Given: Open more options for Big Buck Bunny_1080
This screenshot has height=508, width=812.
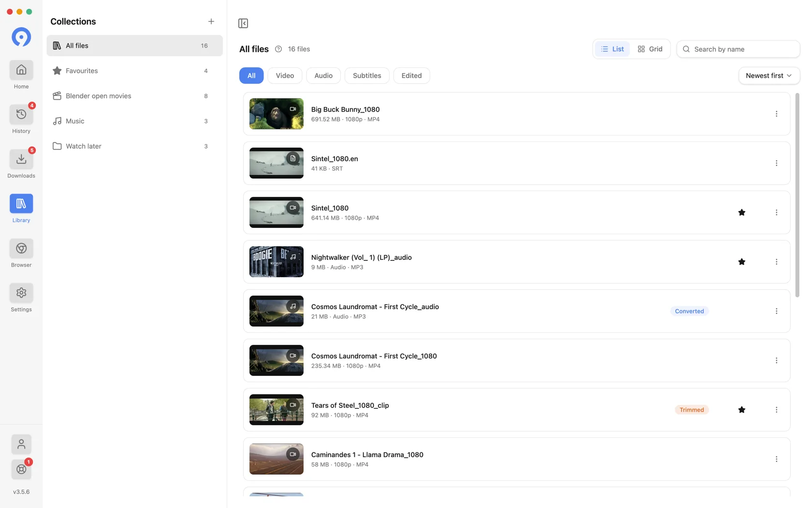Looking at the screenshot, I should coord(776,114).
